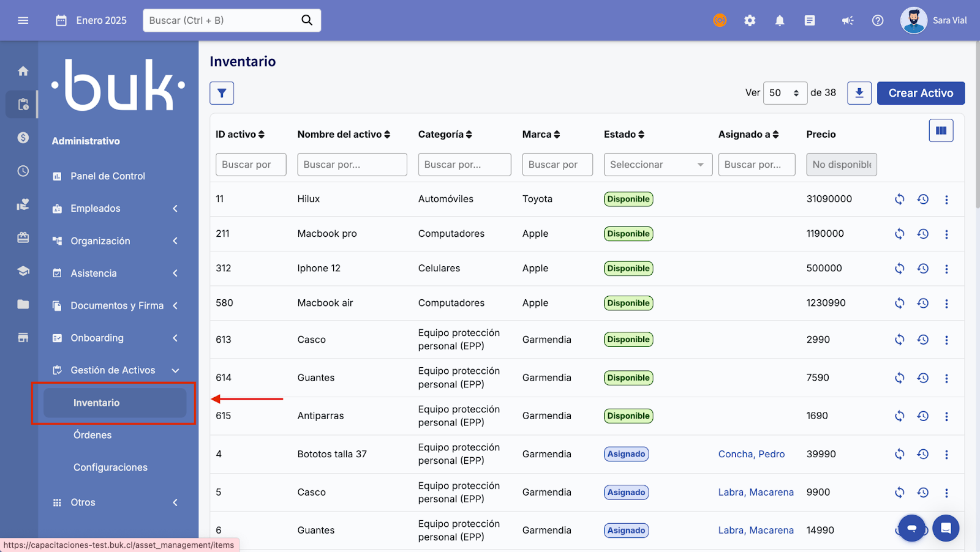
Task: Click the Crear Activo button
Action: [921, 93]
